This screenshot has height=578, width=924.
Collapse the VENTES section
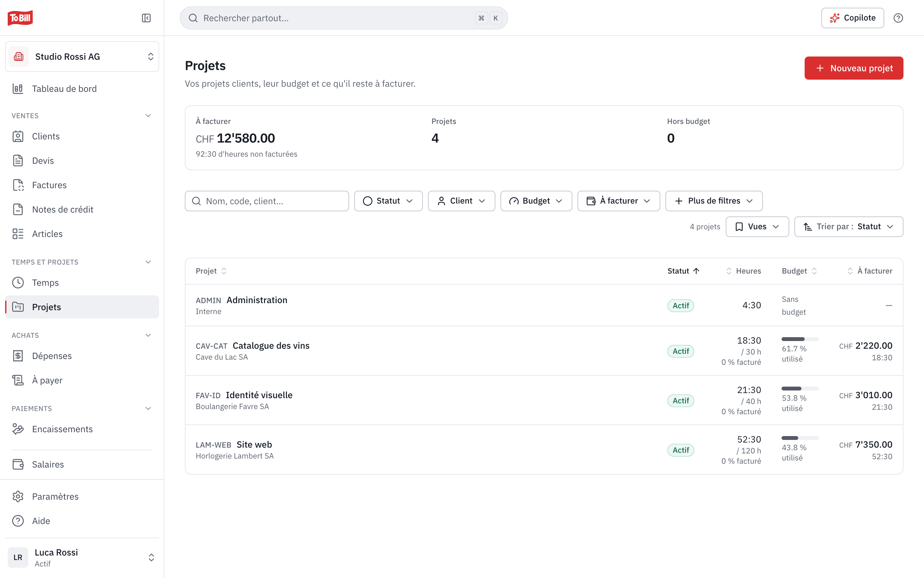click(148, 116)
